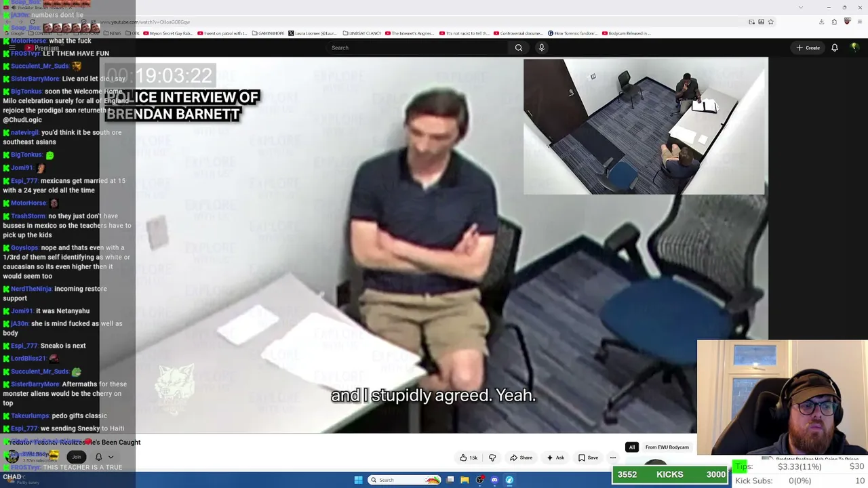This screenshot has width=868, height=488.
Task: Open the EWU Bodycam channel avatar
Action: [x=12, y=457]
